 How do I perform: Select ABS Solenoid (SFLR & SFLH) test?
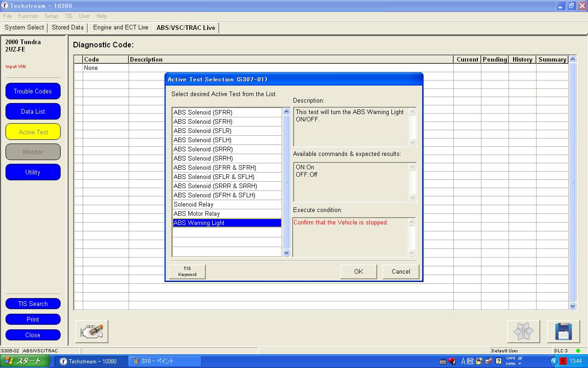click(227, 177)
